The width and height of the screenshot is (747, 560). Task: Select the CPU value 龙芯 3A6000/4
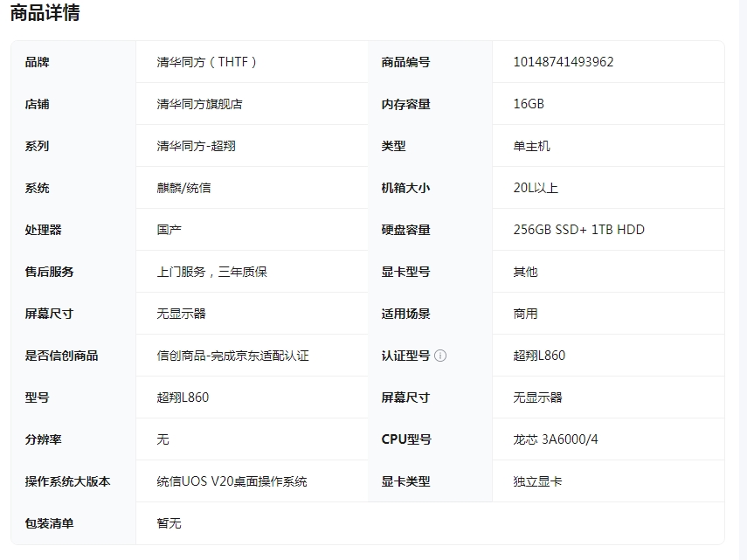(556, 439)
